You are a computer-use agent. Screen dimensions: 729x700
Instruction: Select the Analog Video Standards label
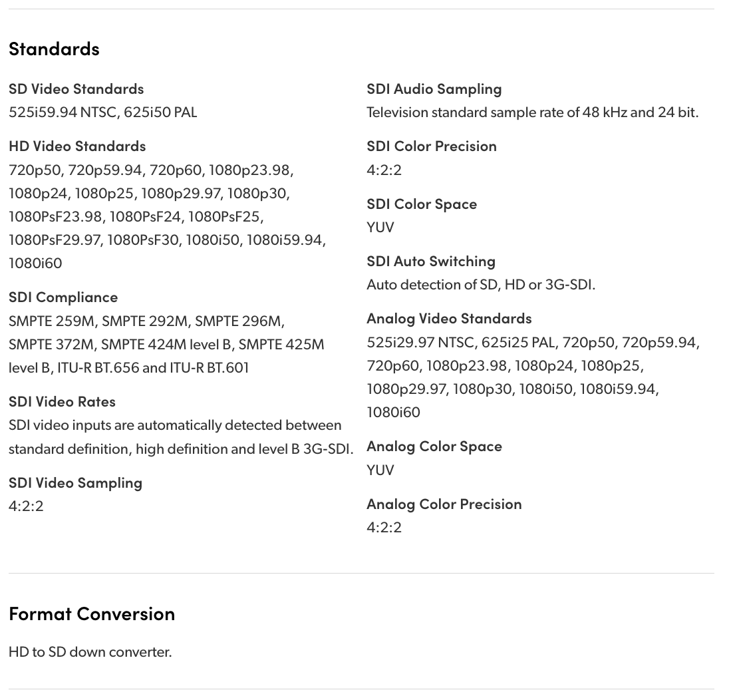(x=449, y=318)
